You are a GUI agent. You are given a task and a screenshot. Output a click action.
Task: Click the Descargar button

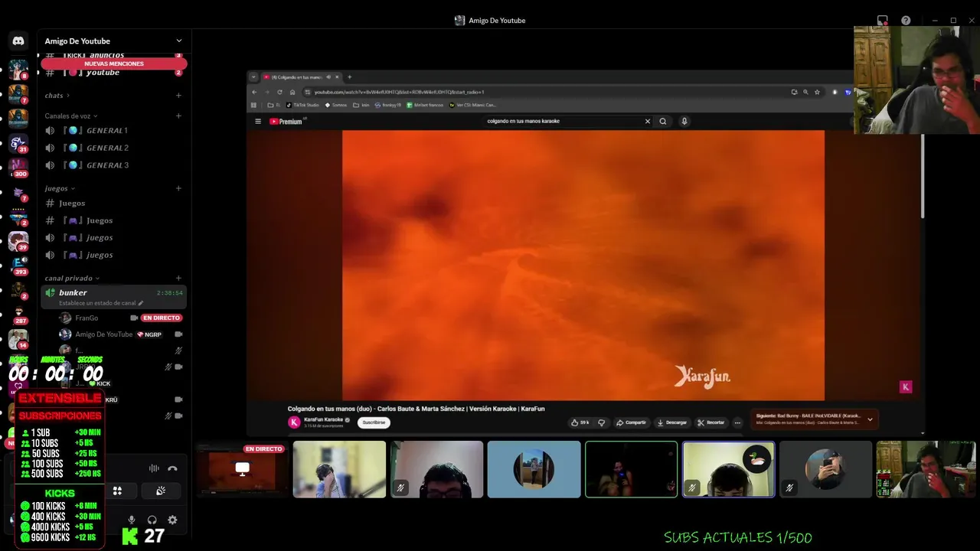coord(671,422)
